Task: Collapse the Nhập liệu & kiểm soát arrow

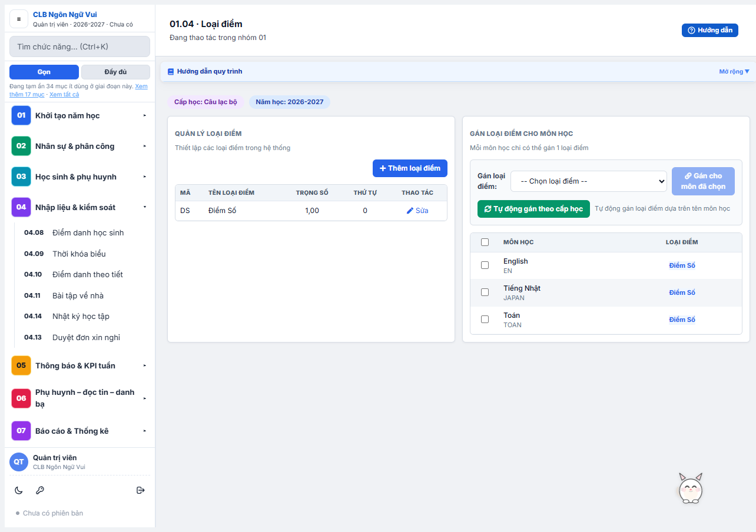Action: pyautogui.click(x=144, y=207)
